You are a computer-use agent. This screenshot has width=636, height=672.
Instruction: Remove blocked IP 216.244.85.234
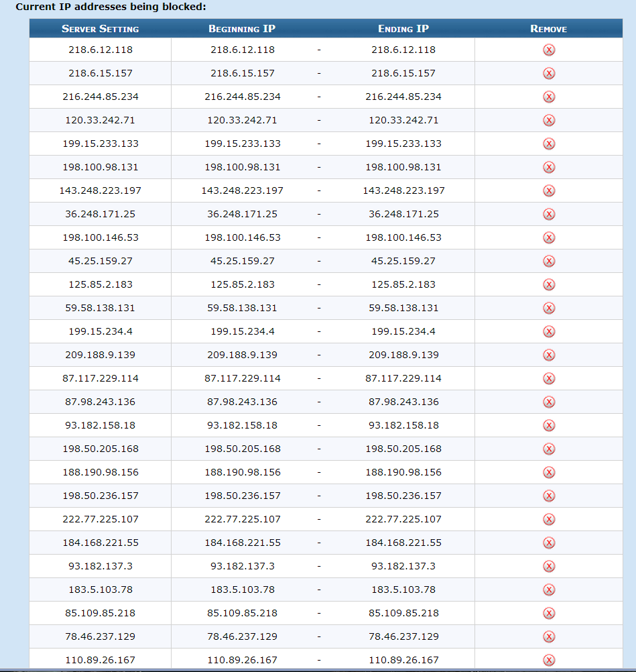(549, 97)
